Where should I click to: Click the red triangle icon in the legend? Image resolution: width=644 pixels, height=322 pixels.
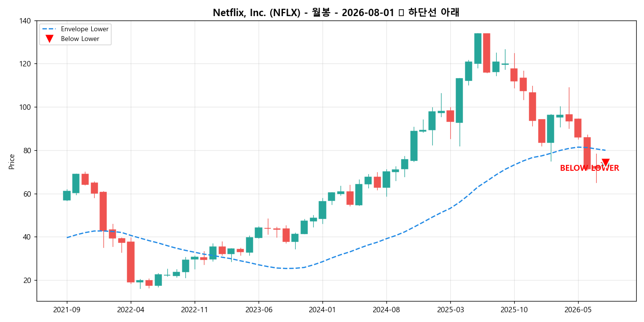pyautogui.click(x=49, y=39)
